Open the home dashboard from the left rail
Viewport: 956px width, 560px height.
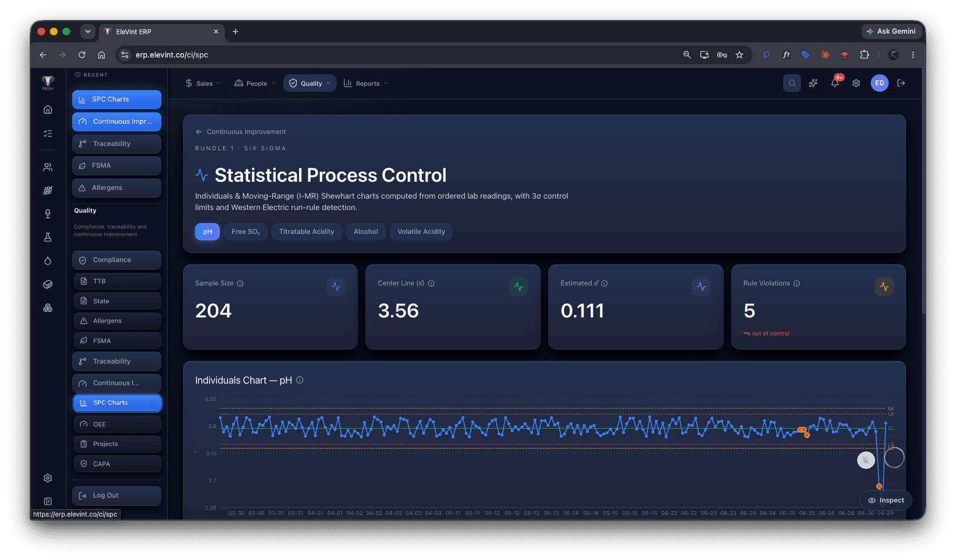click(48, 110)
